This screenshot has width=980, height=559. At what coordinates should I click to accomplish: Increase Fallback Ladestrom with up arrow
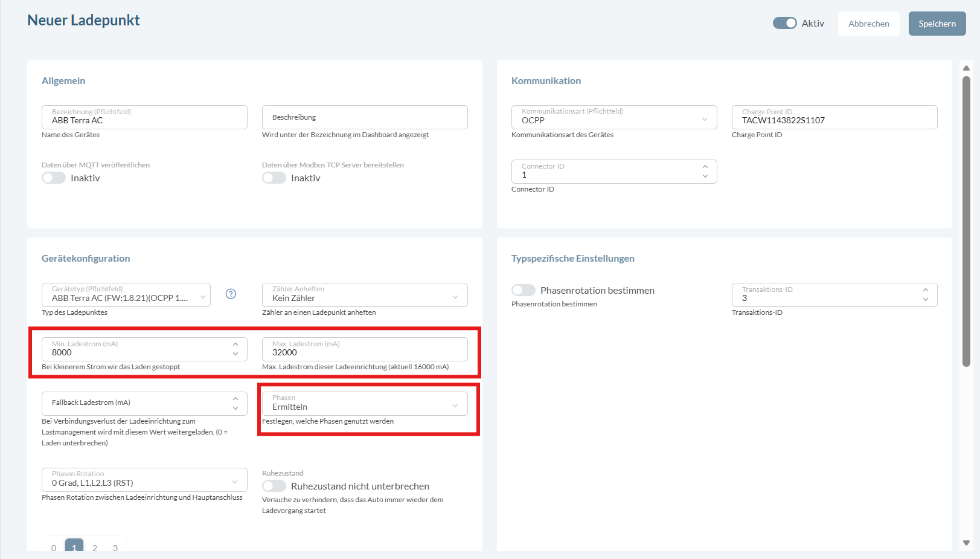pos(235,399)
